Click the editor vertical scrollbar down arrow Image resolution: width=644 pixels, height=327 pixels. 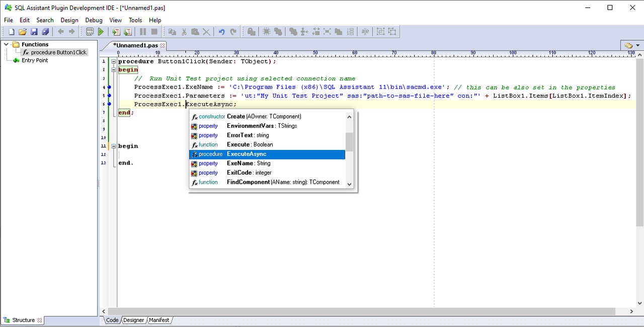tap(640, 303)
